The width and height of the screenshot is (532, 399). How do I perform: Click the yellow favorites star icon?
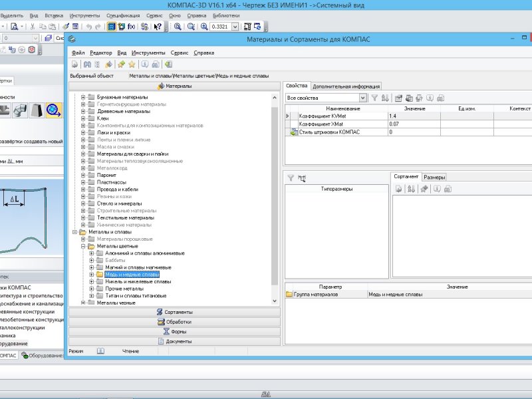point(132,64)
